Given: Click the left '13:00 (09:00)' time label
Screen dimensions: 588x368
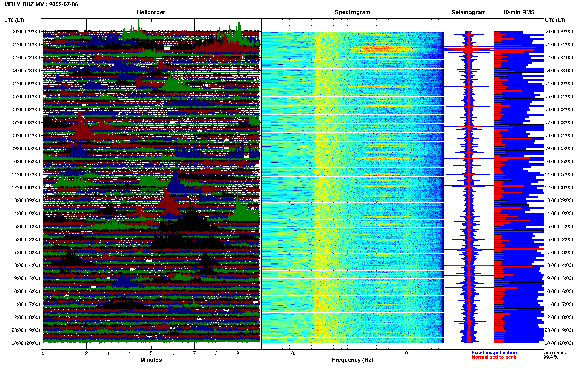Looking at the screenshot, I should (x=26, y=200).
